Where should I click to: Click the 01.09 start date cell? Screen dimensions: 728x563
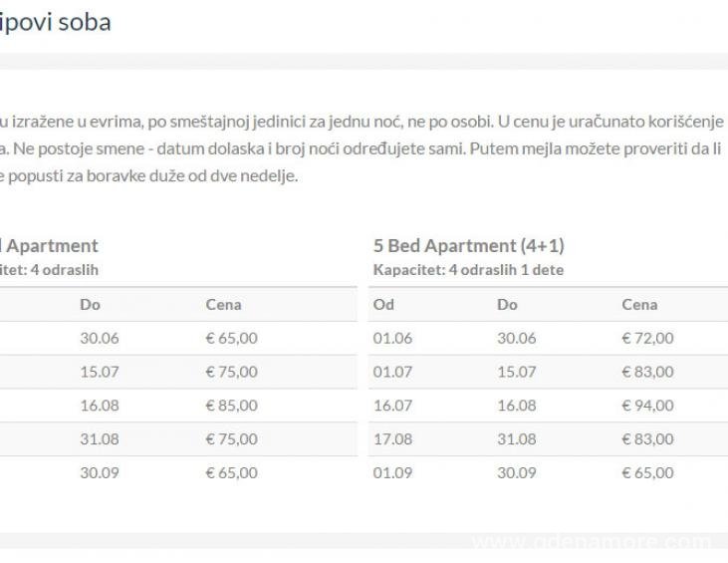[x=391, y=473]
